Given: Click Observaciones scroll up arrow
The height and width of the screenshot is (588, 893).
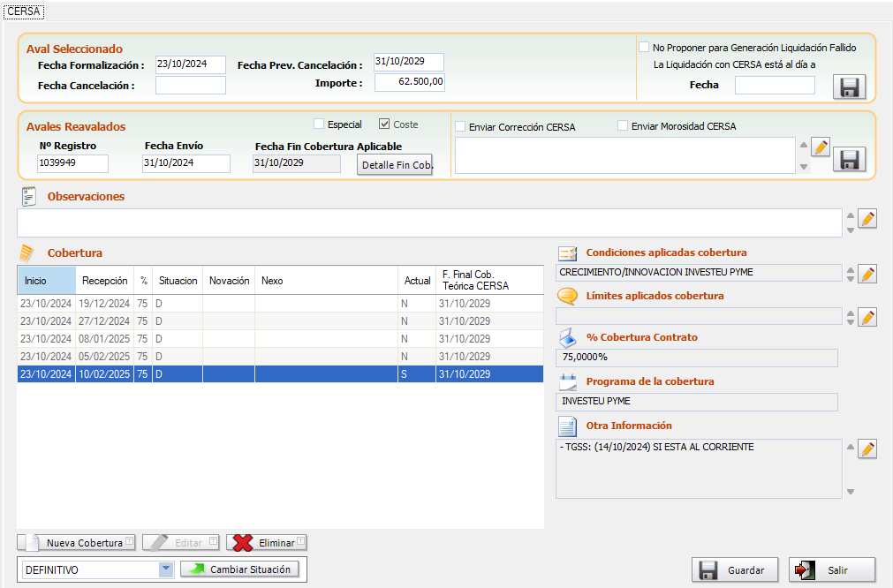Looking at the screenshot, I should click(851, 215).
